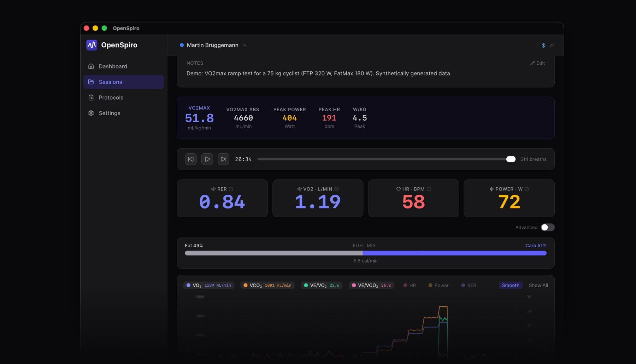Screen dimensions: 636x364
Task: Go to Sessions in the sidebar
Action: pos(123,82)
